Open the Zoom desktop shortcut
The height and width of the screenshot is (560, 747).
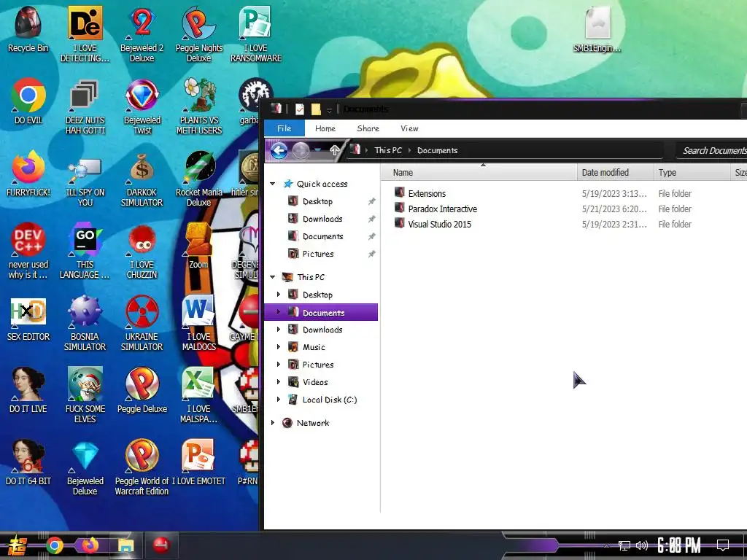pyautogui.click(x=199, y=246)
